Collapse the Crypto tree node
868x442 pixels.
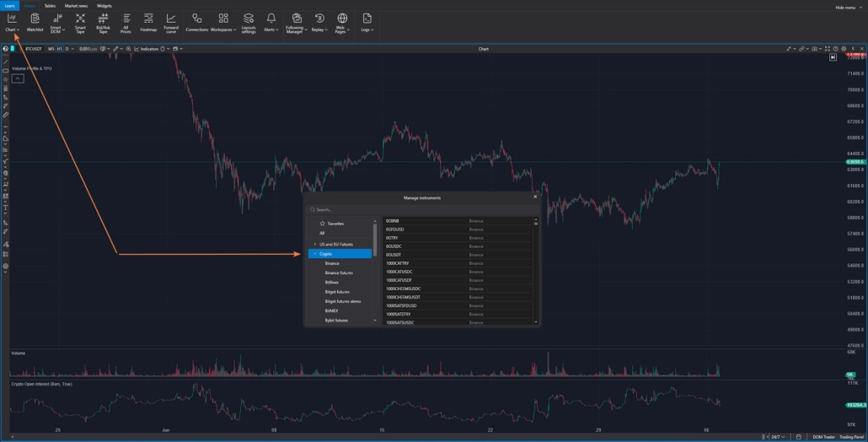click(x=315, y=254)
